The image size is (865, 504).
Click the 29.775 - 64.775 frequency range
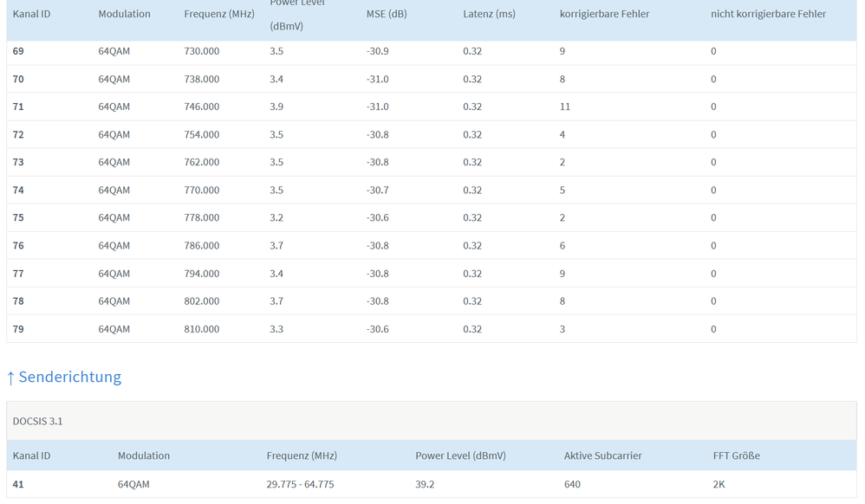click(300, 484)
